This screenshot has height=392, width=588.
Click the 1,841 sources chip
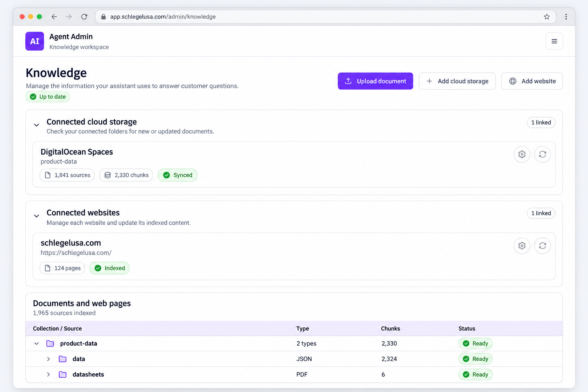click(67, 175)
